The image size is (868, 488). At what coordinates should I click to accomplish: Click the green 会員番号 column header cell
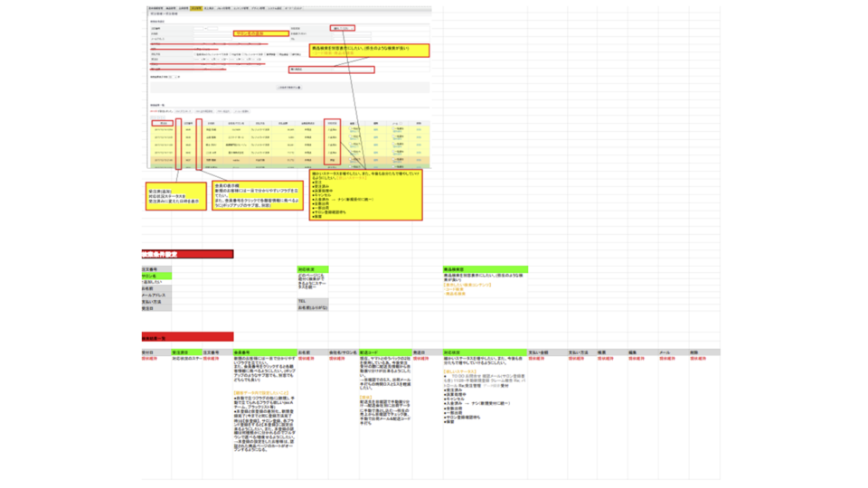pyautogui.click(x=264, y=352)
